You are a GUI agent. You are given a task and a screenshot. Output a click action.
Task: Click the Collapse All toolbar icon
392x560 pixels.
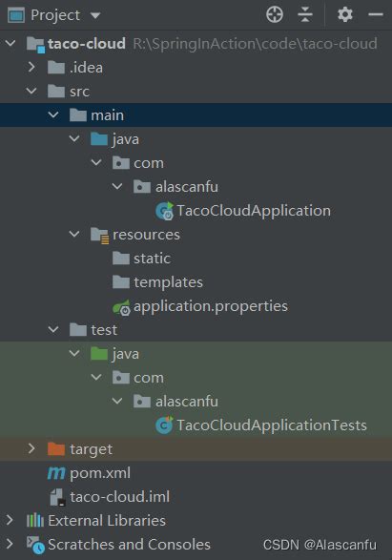(x=305, y=14)
